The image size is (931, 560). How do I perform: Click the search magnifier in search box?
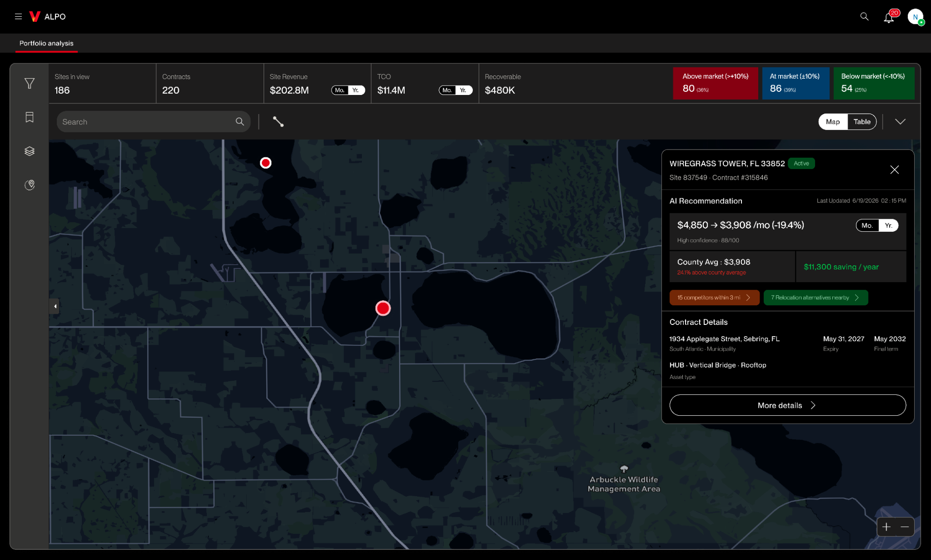239,121
